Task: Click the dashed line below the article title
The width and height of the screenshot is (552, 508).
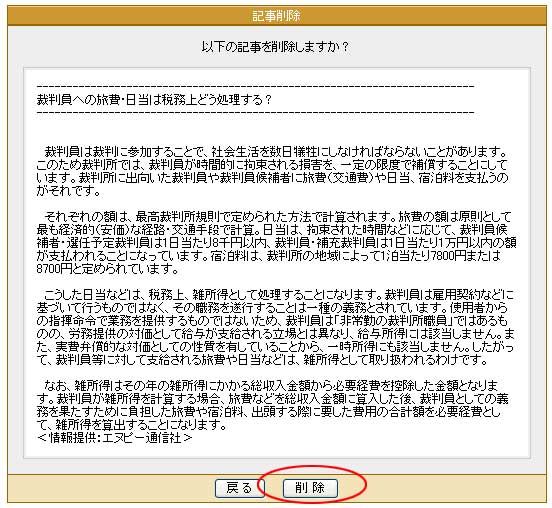Action: click(x=255, y=113)
